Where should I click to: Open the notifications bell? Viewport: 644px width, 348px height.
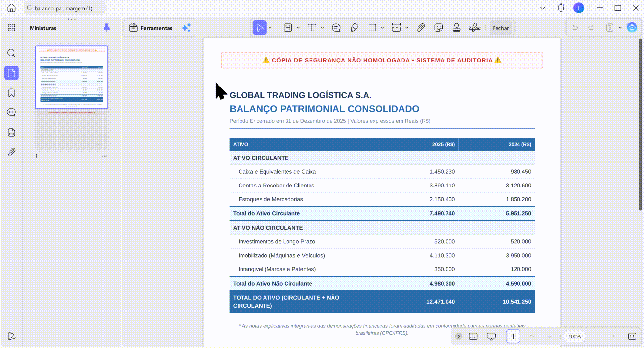561,8
